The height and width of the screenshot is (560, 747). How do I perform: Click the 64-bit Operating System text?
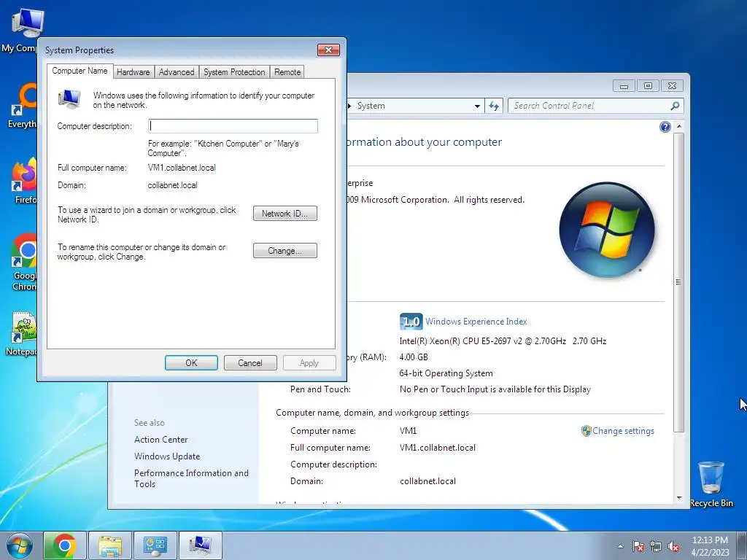tap(446, 373)
